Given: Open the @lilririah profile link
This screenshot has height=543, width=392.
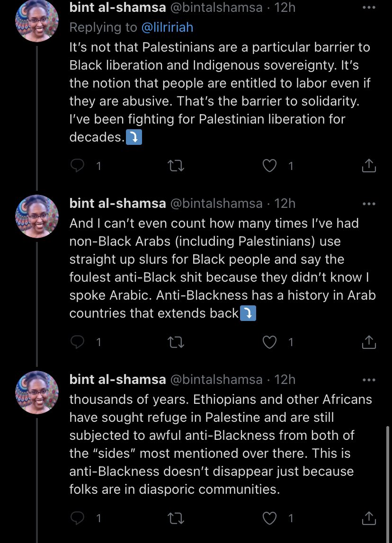Looking at the screenshot, I should [167, 27].
